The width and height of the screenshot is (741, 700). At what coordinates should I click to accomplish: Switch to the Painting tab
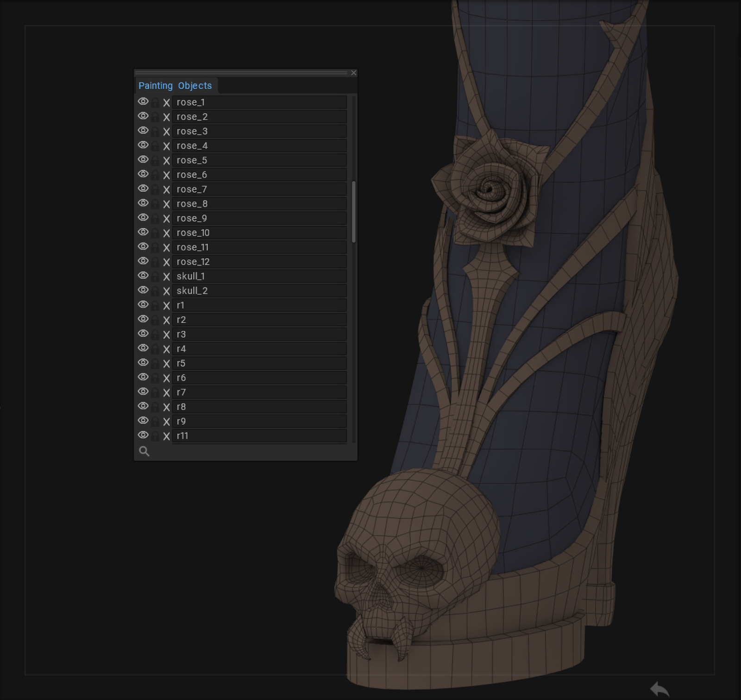click(x=155, y=86)
